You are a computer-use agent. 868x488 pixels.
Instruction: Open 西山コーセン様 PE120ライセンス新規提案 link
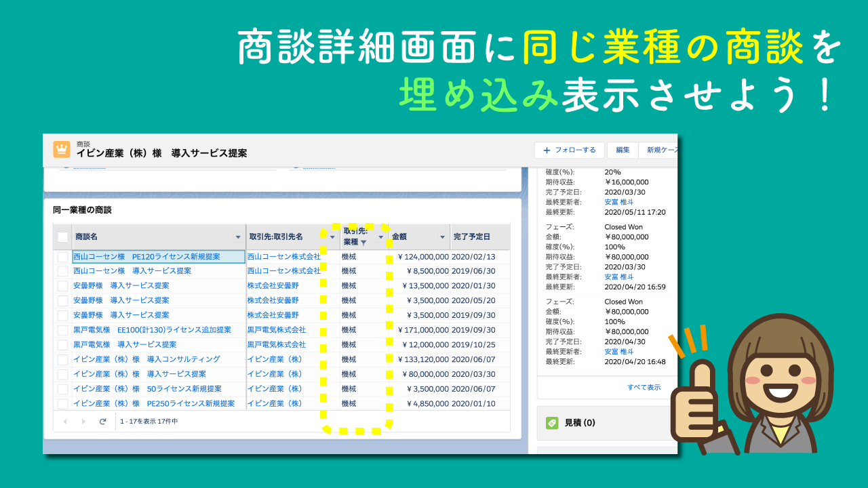146,257
